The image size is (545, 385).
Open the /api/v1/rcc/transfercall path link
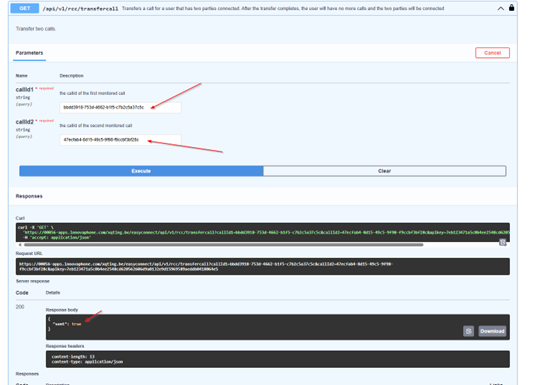[80, 8]
